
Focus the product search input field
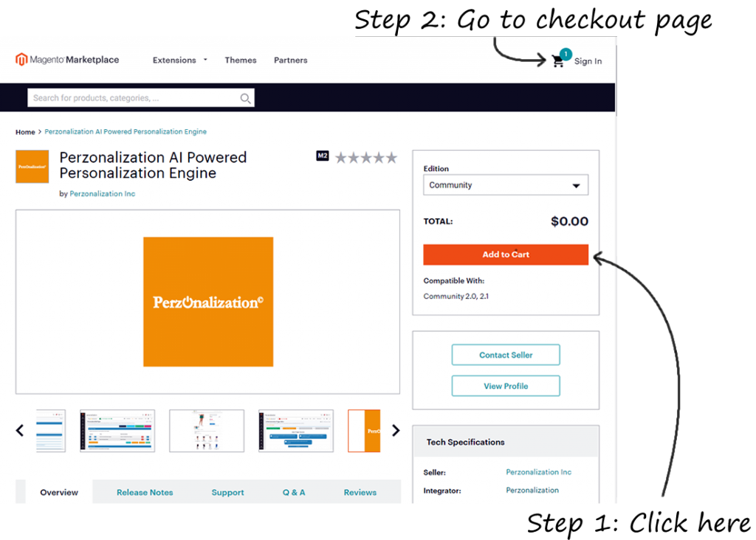pyautogui.click(x=141, y=98)
